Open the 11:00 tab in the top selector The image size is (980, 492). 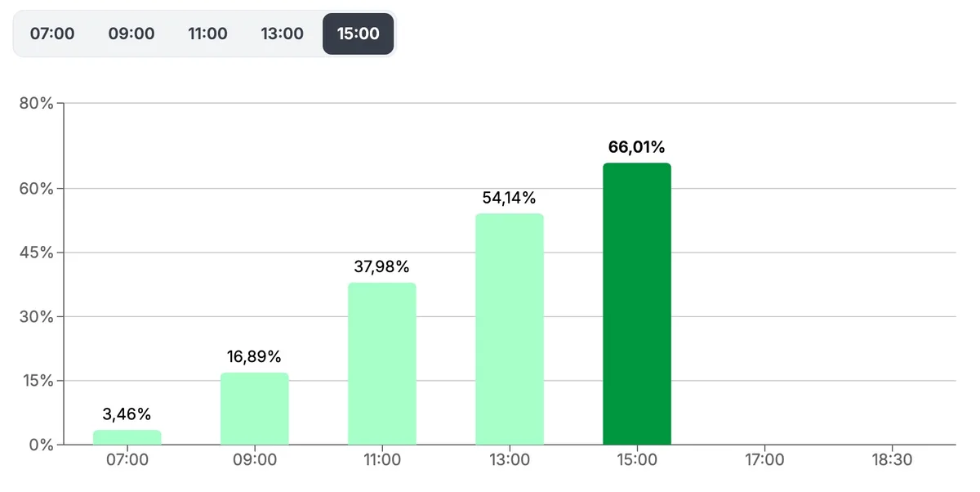[x=207, y=34]
